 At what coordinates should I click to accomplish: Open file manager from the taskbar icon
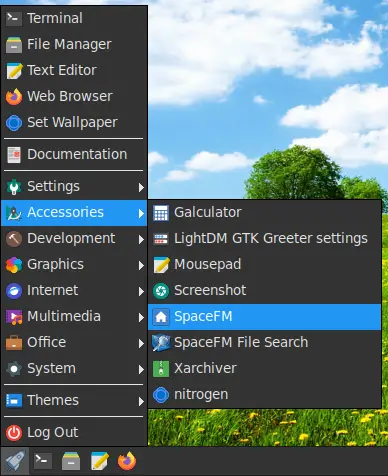tap(71, 461)
